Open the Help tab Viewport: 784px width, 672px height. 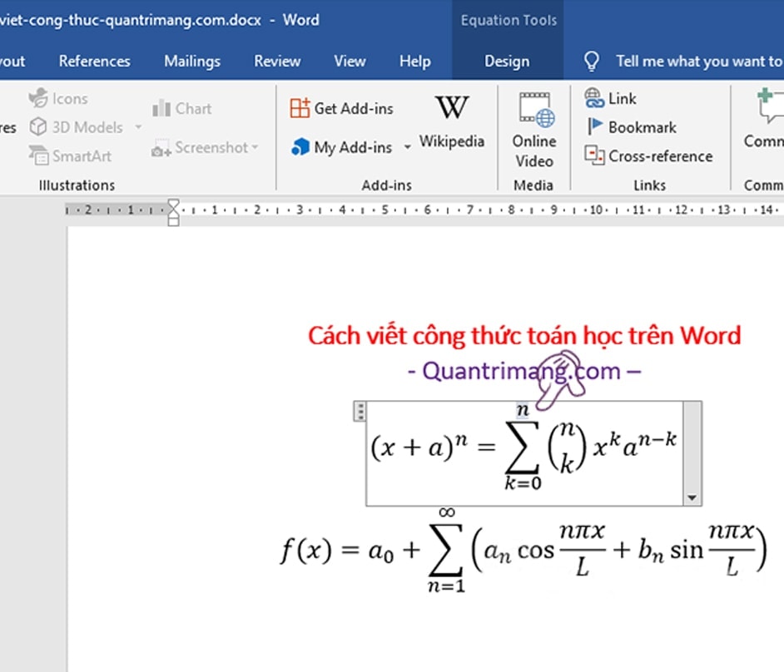[x=415, y=61]
